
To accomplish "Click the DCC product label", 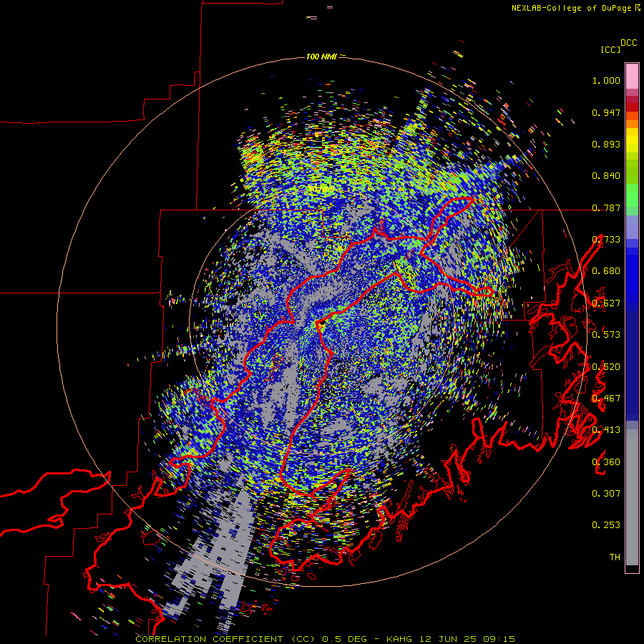I will (x=629, y=43).
